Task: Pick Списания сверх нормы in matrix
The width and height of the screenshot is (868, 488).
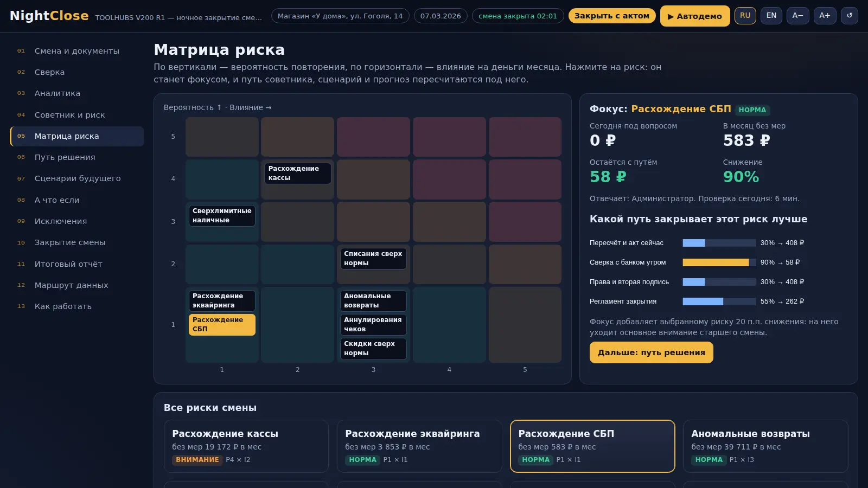Action: point(373,258)
